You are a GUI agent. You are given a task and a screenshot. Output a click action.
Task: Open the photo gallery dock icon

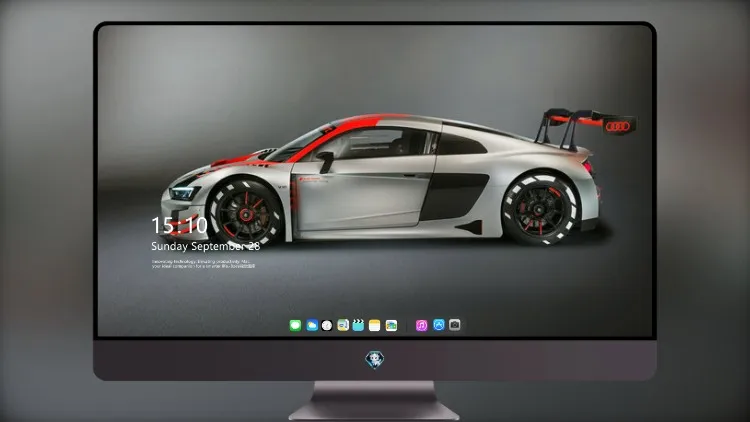click(391, 325)
